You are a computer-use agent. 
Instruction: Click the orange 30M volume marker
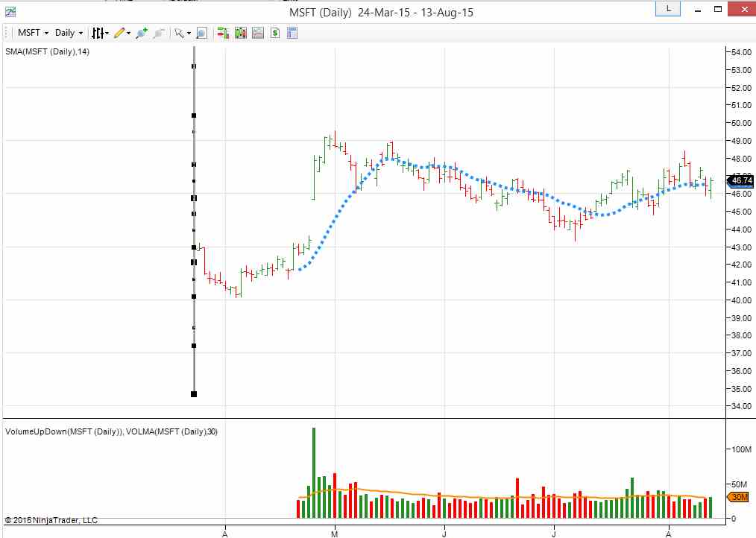click(737, 497)
